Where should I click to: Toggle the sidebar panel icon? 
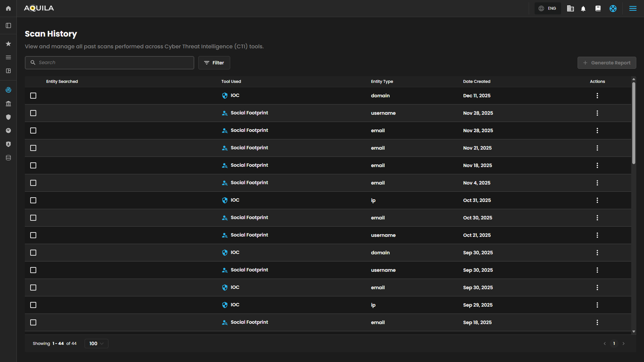pos(8,25)
